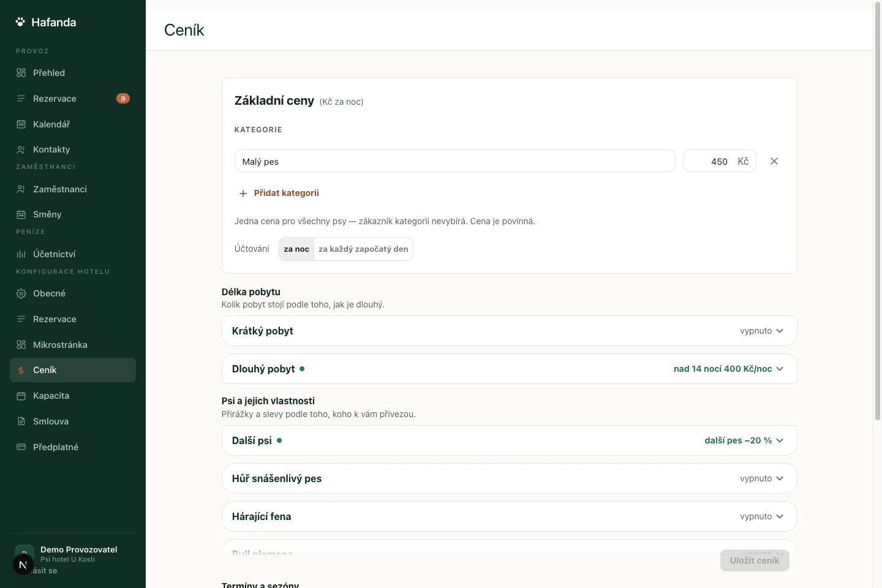
Task: Click the Kalendář calendar icon
Action: coord(21,124)
